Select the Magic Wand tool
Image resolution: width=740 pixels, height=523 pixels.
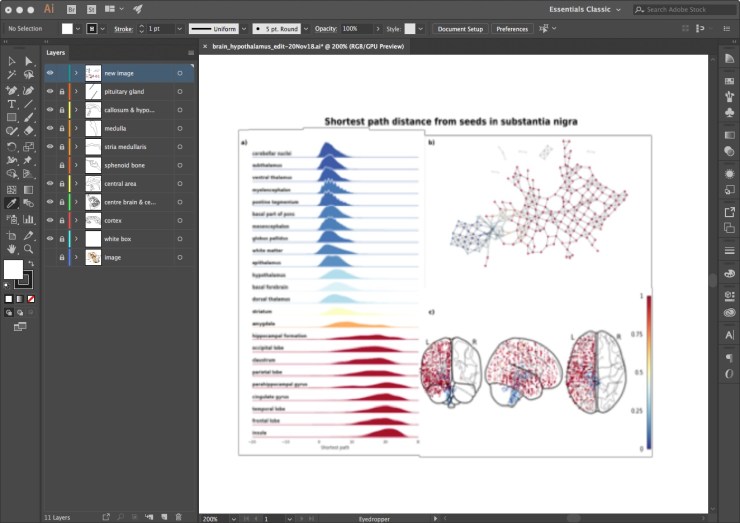pos(12,75)
